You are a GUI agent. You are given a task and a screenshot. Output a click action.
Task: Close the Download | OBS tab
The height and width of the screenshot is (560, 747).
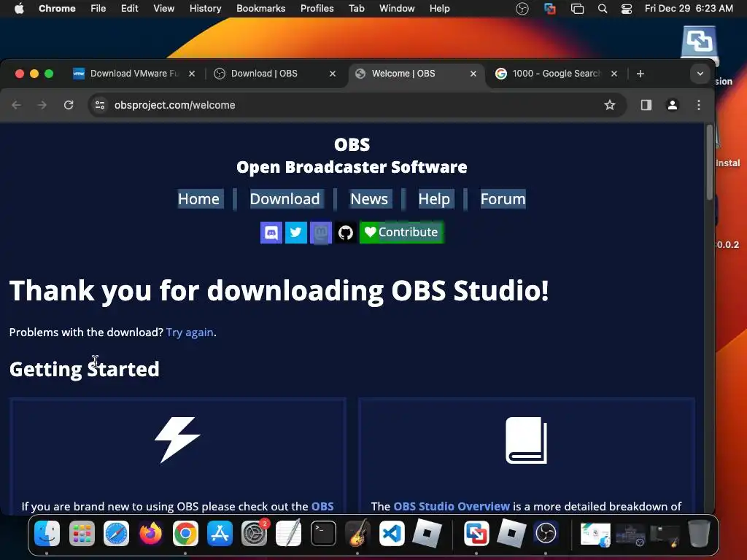pos(333,74)
